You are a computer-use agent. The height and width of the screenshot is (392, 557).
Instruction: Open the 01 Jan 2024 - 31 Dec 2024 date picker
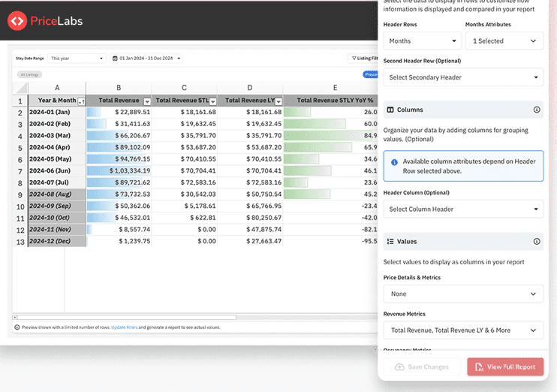click(x=146, y=59)
